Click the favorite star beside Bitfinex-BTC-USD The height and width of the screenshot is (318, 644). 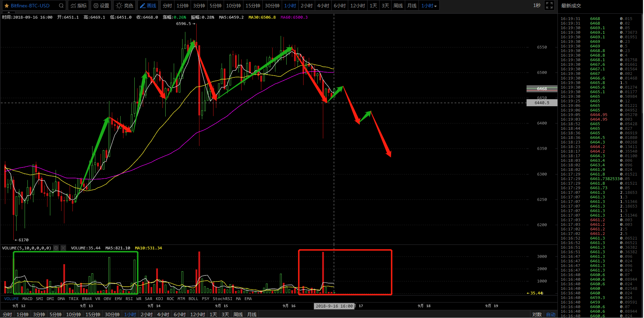point(6,6)
